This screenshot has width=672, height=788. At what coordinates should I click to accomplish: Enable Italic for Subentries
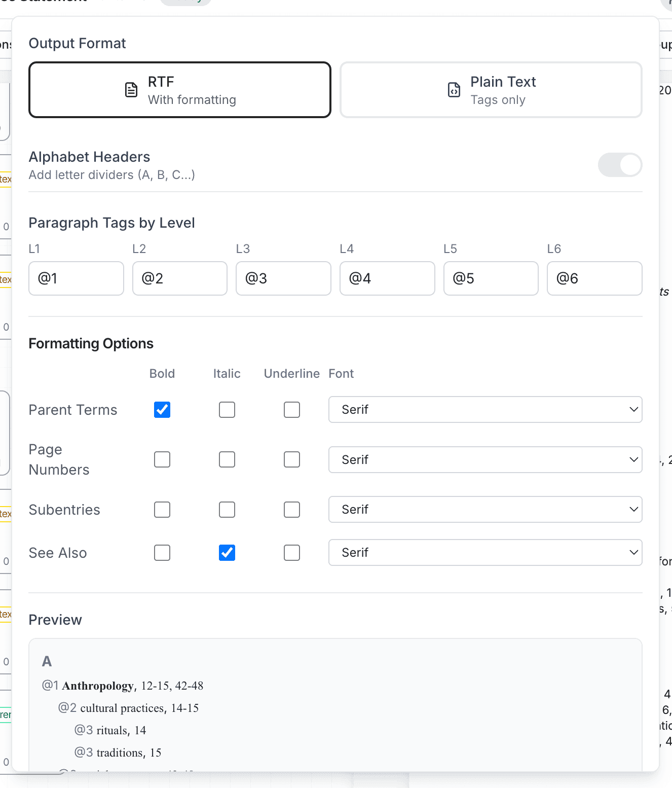[x=227, y=510]
